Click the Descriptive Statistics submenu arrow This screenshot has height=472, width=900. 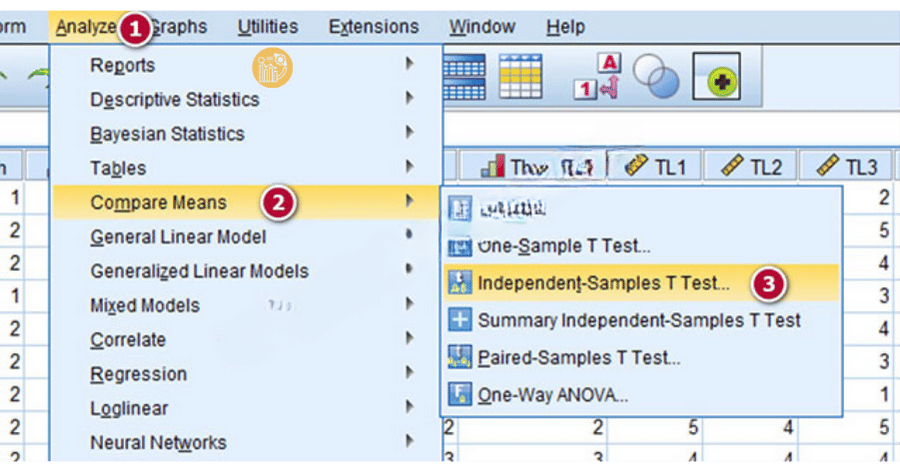[x=409, y=98]
